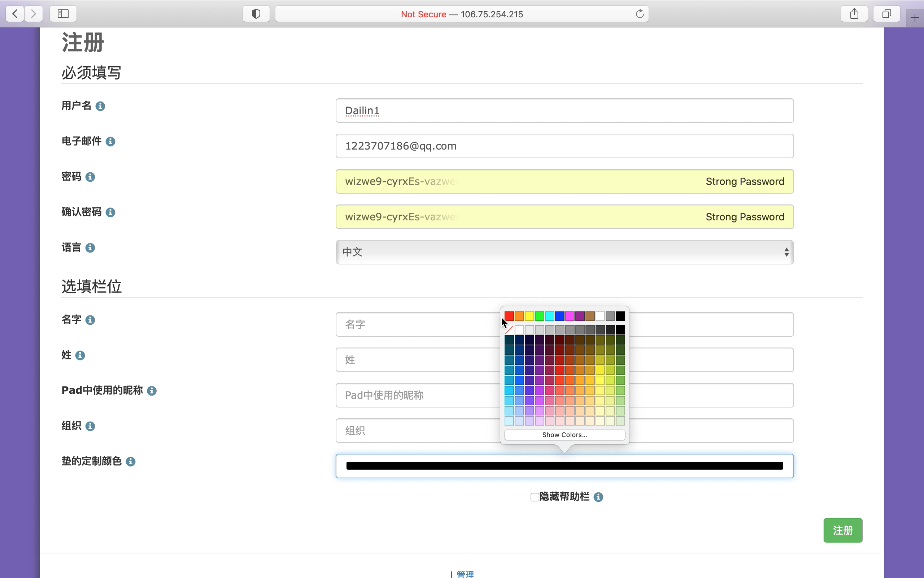The image size is (924, 578).
Task: Go forward with the Safari forward arrow
Action: 34,14
